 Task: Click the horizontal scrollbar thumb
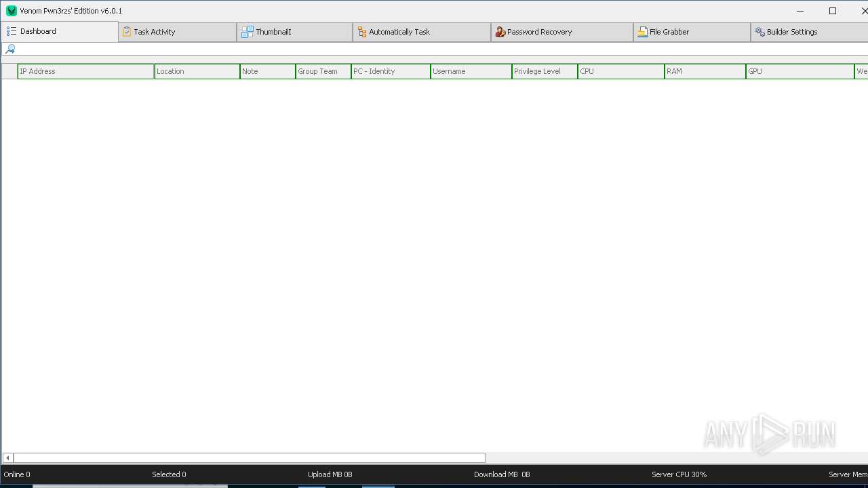pos(250,458)
